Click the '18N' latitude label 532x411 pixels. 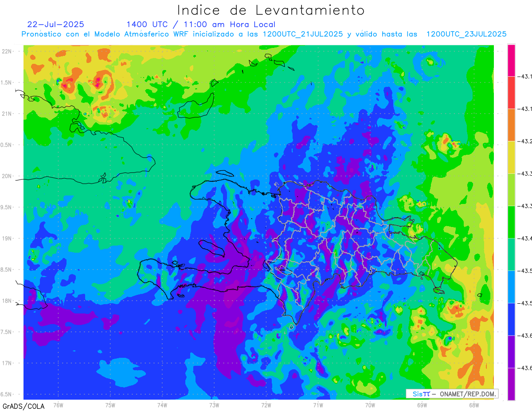click(7, 301)
